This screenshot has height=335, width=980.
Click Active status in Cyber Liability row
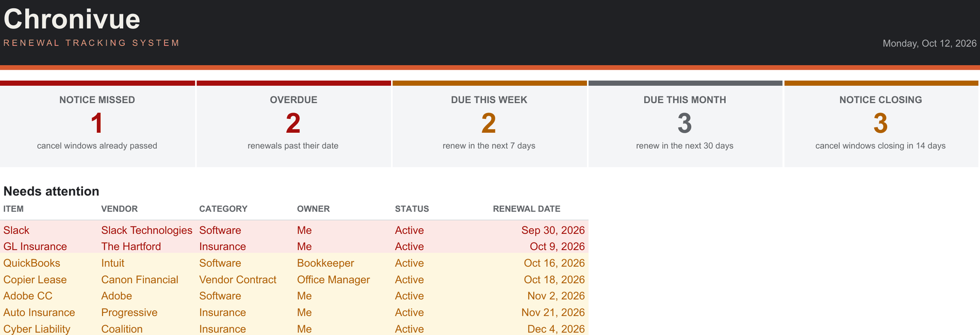click(410, 329)
